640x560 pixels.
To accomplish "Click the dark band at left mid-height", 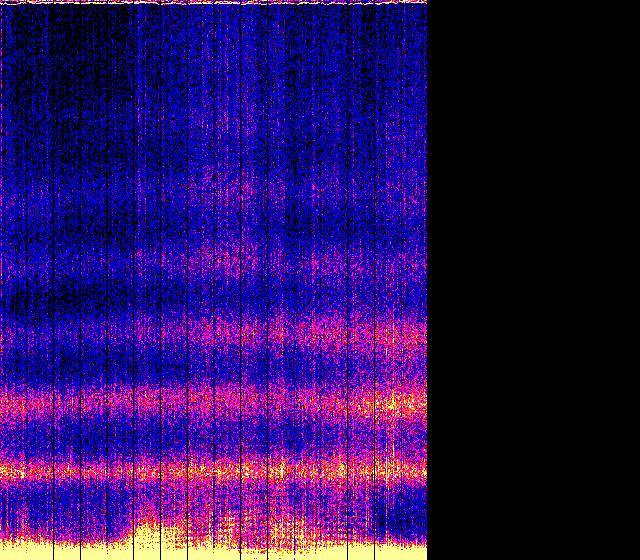I will click(x=40, y=295).
